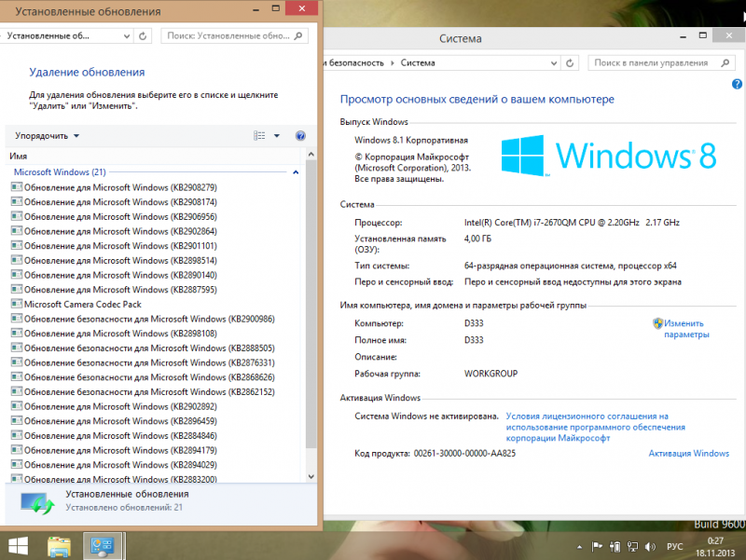746x560 pixels.
Task: Click the РУС language indicator
Action: click(x=674, y=547)
